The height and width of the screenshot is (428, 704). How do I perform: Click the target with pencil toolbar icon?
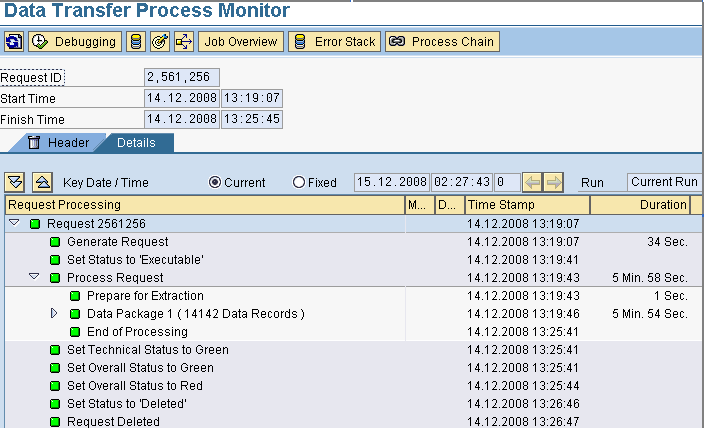pos(160,42)
